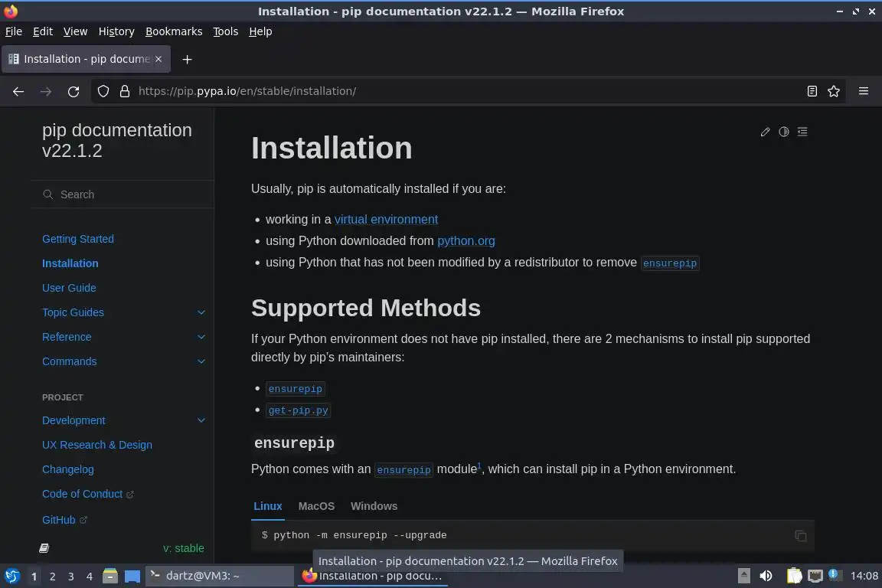Viewport: 882px width, 588px height.
Task: Open the Edit menu
Action: tap(43, 31)
